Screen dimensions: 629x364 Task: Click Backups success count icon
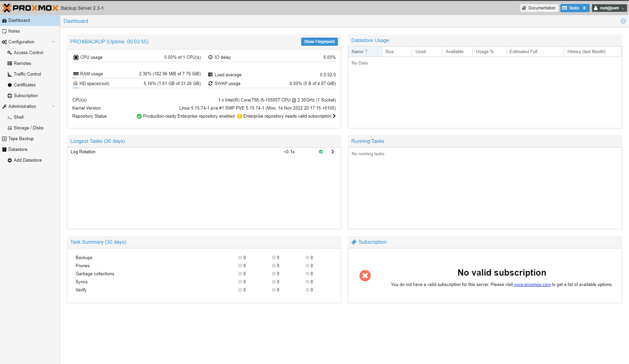tap(307, 258)
